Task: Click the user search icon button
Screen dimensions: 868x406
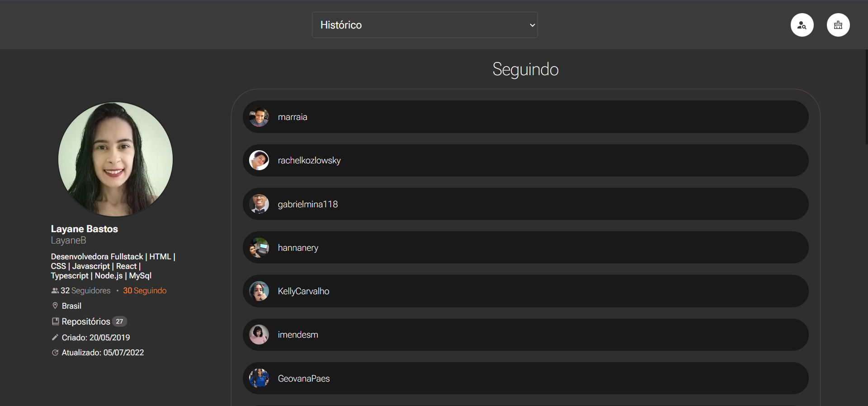Action: click(802, 25)
